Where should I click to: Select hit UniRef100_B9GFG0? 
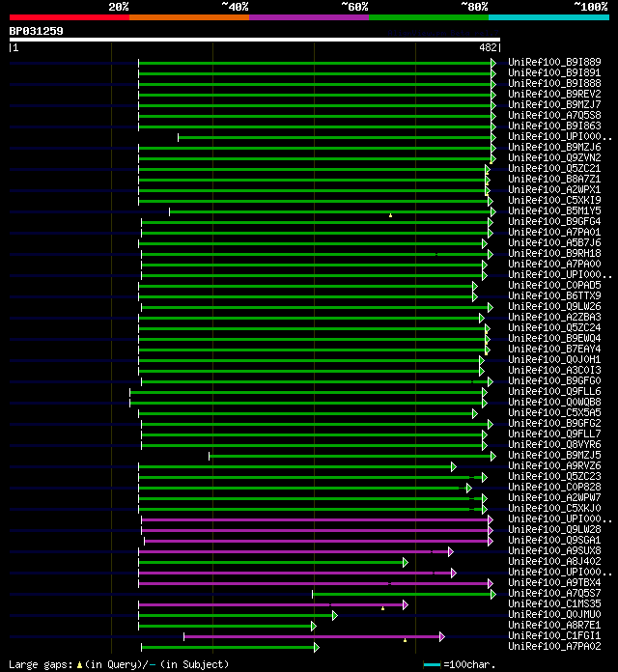click(x=554, y=380)
